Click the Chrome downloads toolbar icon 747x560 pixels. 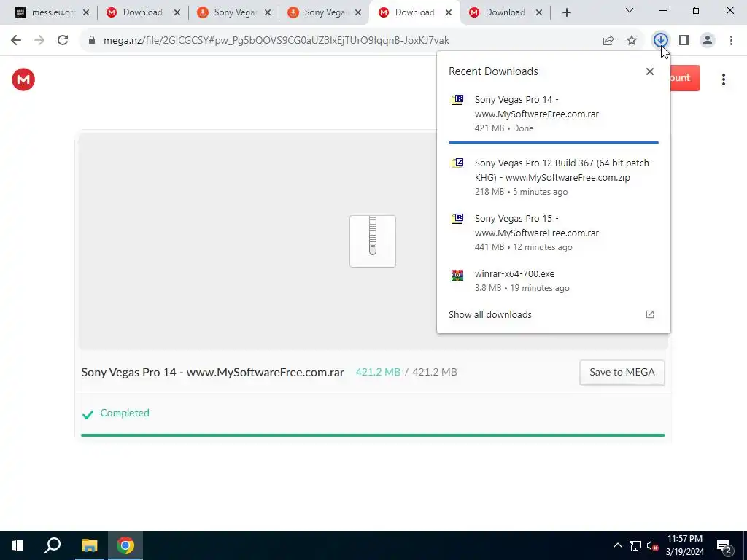(661, 41)
